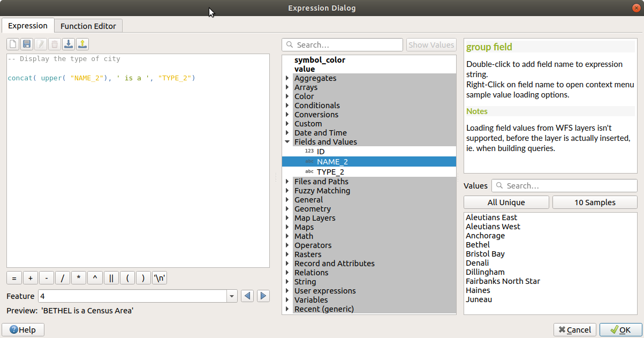Screen dimensions: 644x338
Task: Click the import user expressions icon
Action: [x=69, y=44]
